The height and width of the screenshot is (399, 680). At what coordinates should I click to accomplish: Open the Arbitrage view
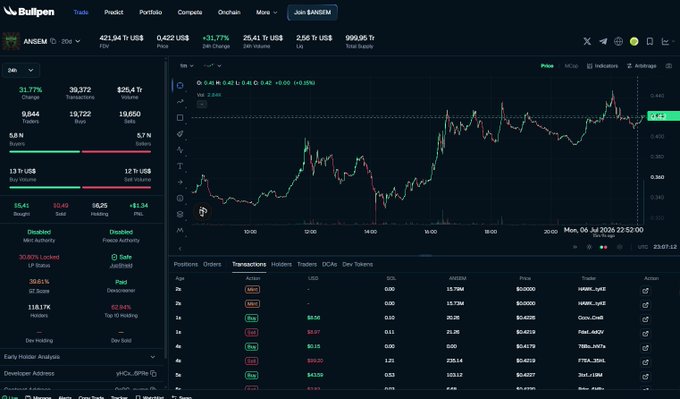tap(642, 66)
